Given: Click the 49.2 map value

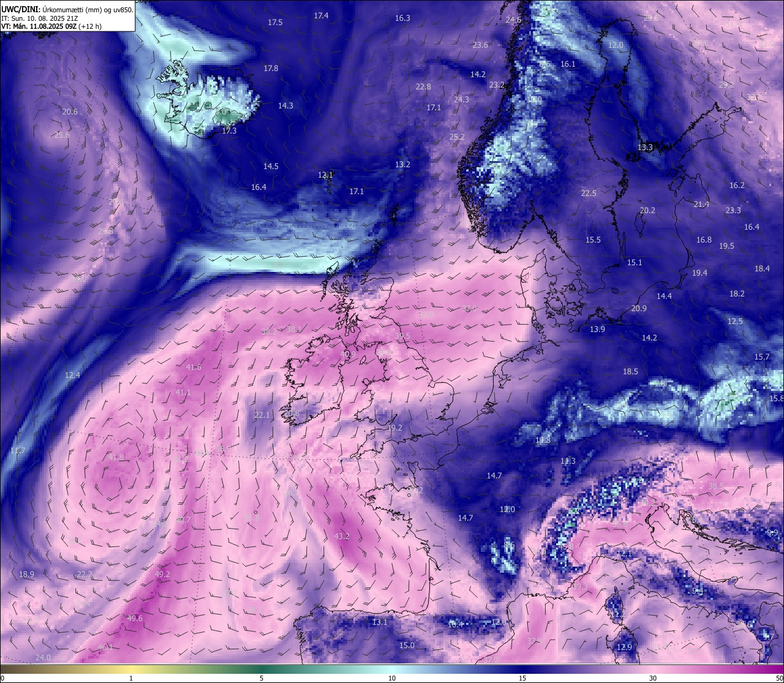Looking at the screenshot, I should click(x=162, y=575).
